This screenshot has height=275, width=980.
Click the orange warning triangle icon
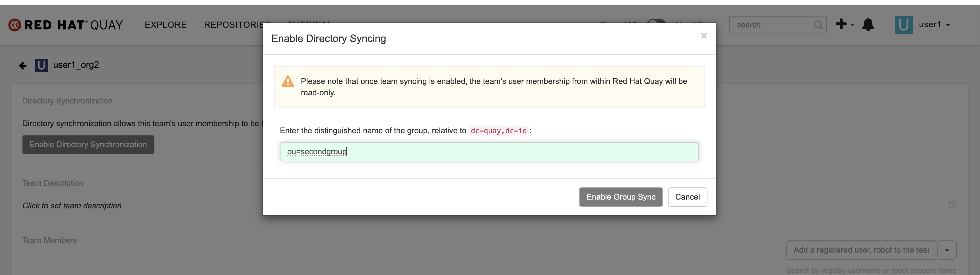tap(288, 81)
